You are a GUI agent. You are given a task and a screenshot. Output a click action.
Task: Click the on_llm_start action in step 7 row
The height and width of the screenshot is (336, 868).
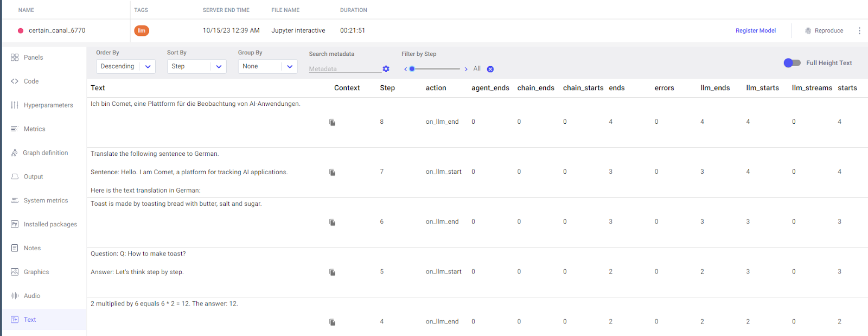[444, 172]
